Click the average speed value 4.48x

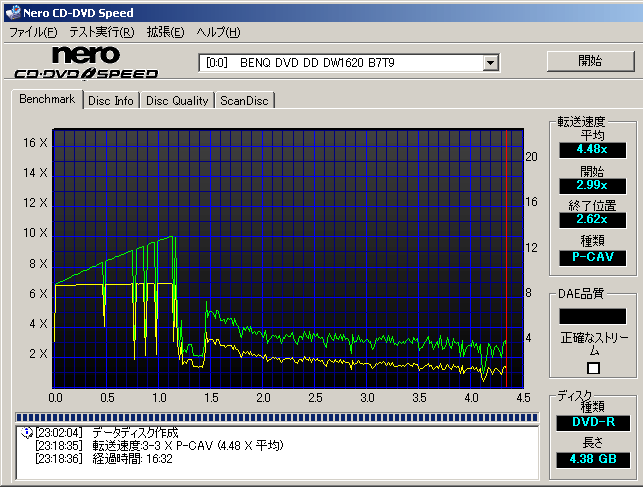(x=593, y=150)
